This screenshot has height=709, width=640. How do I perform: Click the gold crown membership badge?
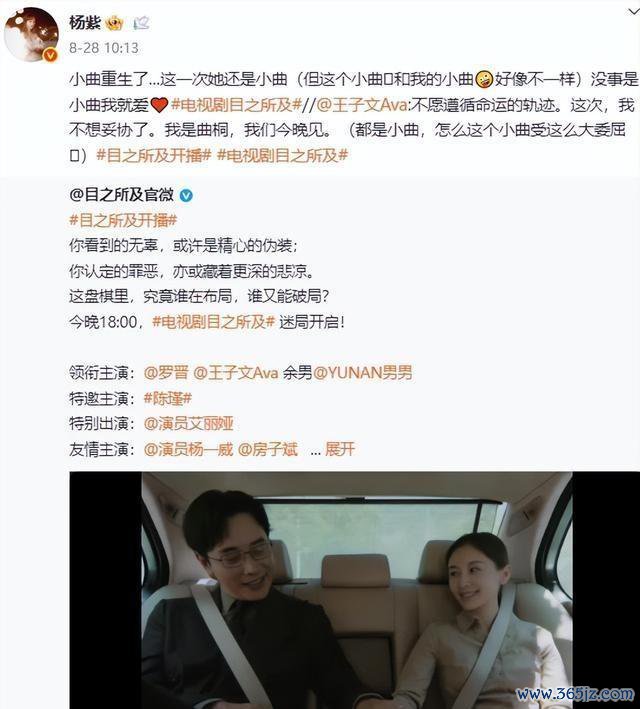pos(114,23)
